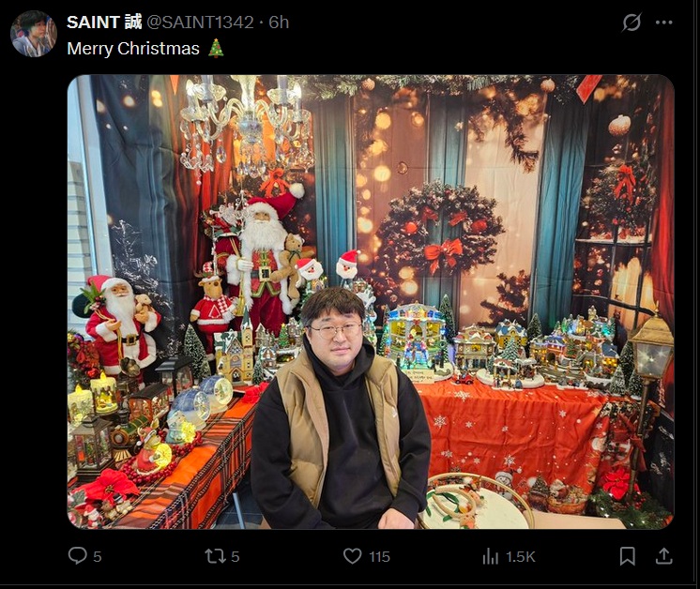Open the post via the 6h timestamp
The width and height of the screenshot is (700, 589).
tap(279, 22)
